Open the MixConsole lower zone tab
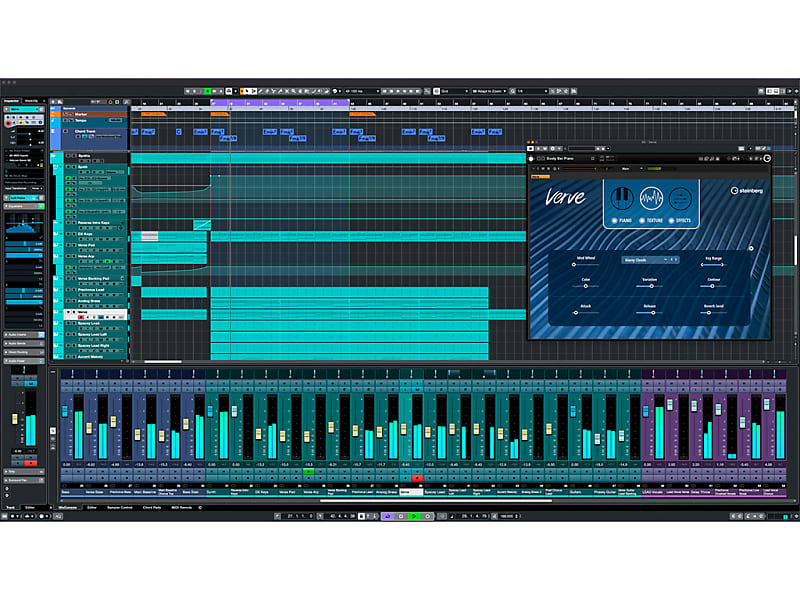The height and width of the screenshot is (600, 800). click(x=67, y=508)
